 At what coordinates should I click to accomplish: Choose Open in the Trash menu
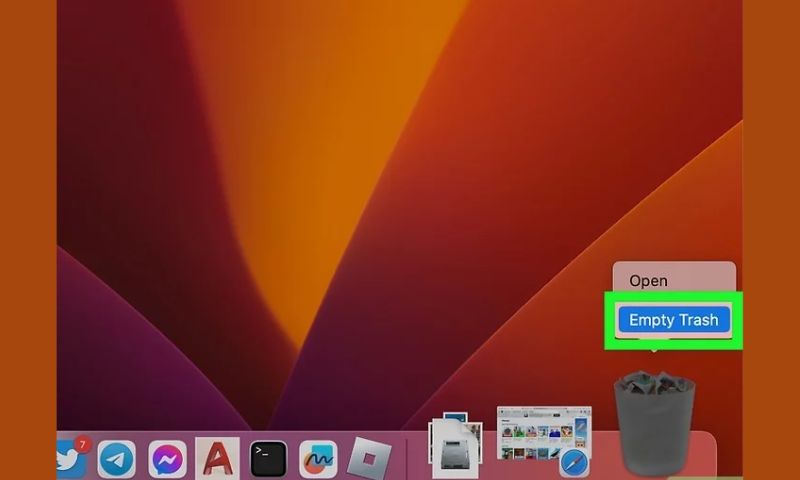pos(648,281)
